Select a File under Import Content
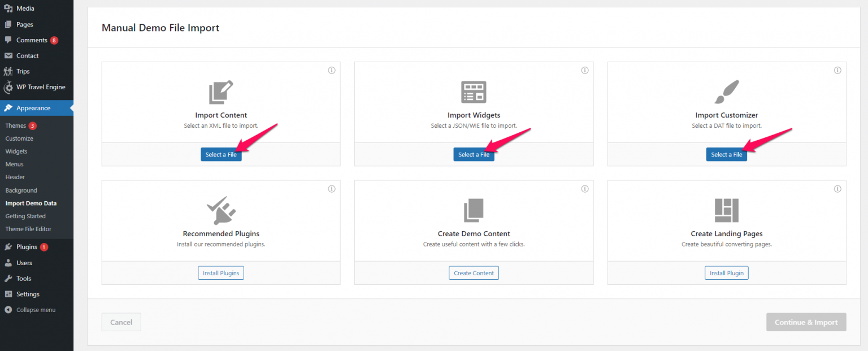This screenshot has width=868, height=351. [221, 154]
